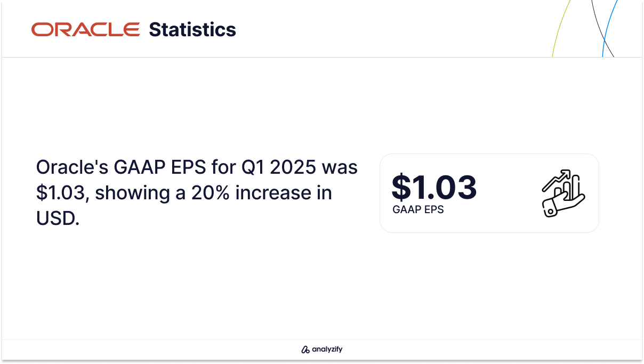Viewport: 644px width, 364px height.
Task: Click the words "Oracle's GAAP EPS" in the sentence
Action: tap(121, 168)
